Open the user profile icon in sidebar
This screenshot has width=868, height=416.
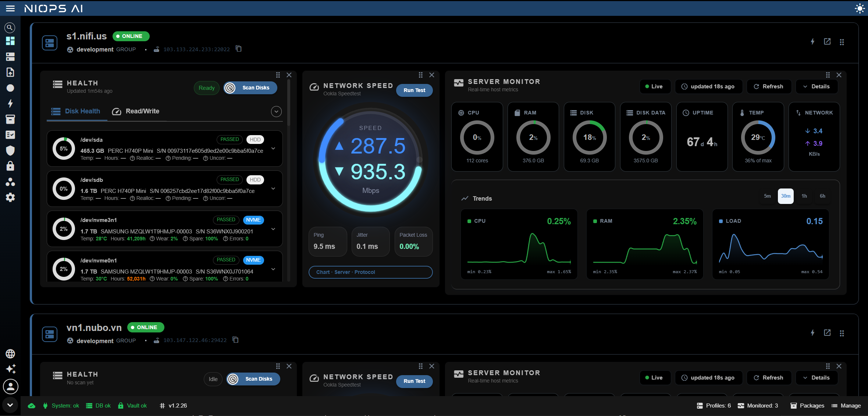tap(10, 387)
